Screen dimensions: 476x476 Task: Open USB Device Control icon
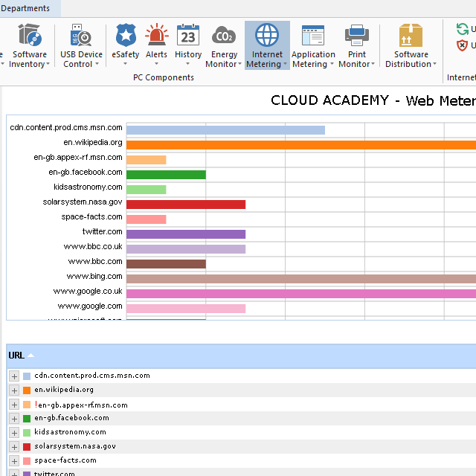pos(81,35)
